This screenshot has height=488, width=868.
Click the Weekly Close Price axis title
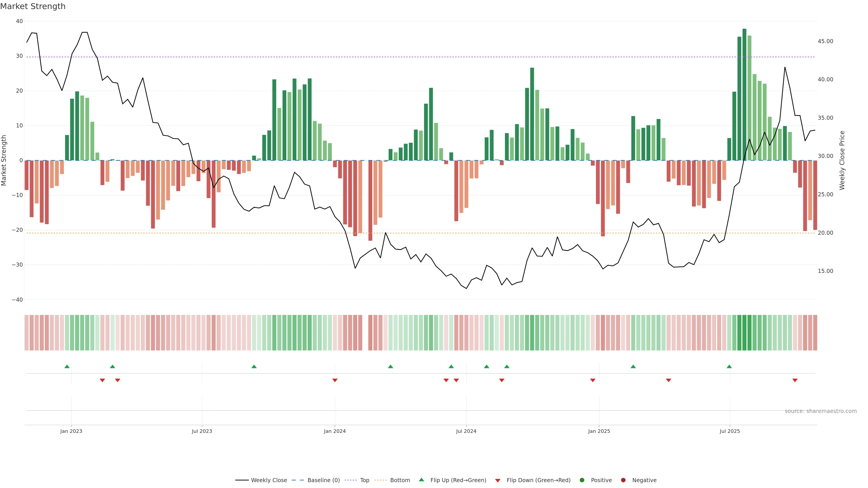(842, 160)
